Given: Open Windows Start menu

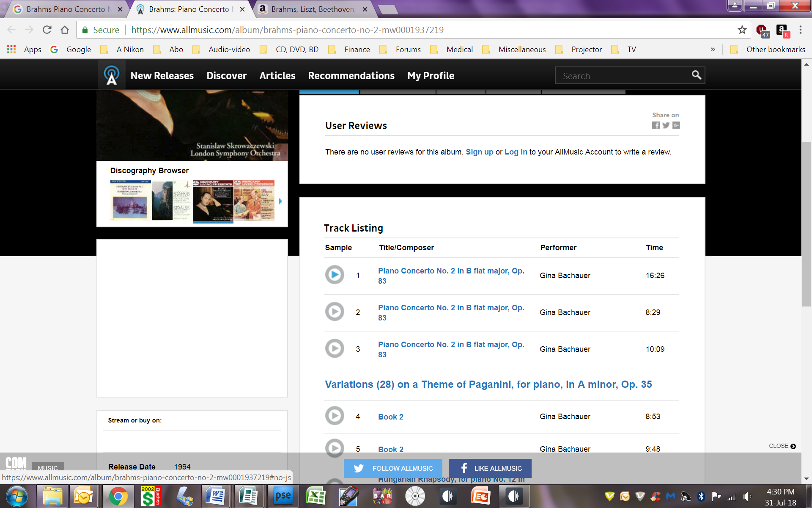Looking at the screenshot, I should pyautogui.click(x=17, y=496).
